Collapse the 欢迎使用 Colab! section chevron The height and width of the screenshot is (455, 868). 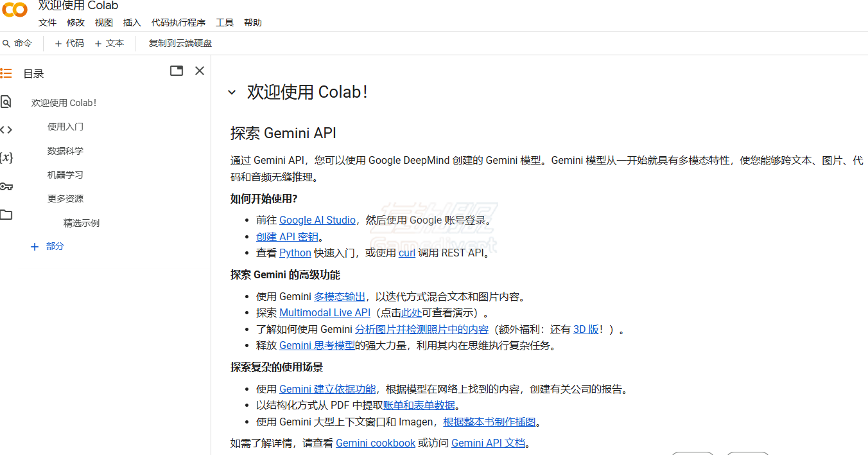(232, 93)
